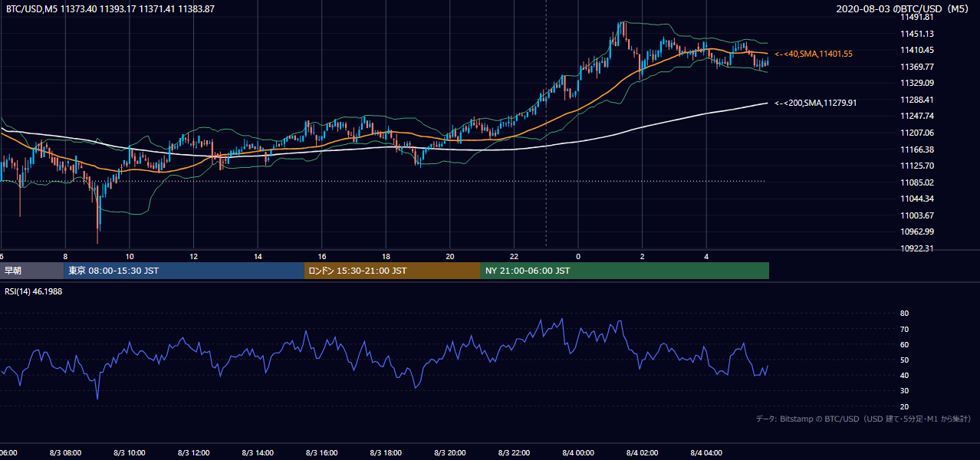
Task: Click hour label 8 below the price chart
Action: coord(65,256)
